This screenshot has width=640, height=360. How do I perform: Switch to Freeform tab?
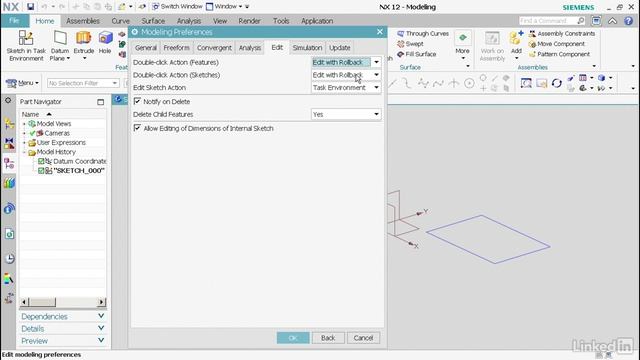(x=176, y=48)
